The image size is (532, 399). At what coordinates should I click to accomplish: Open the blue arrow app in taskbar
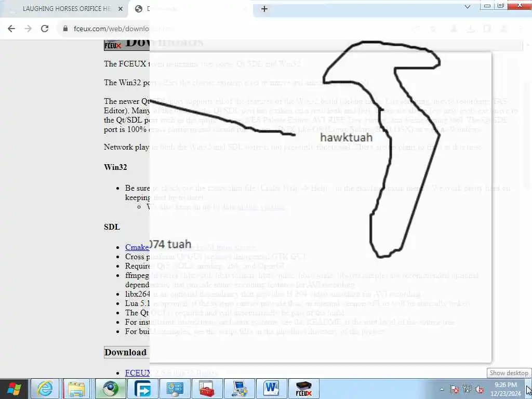click(142, 389)
